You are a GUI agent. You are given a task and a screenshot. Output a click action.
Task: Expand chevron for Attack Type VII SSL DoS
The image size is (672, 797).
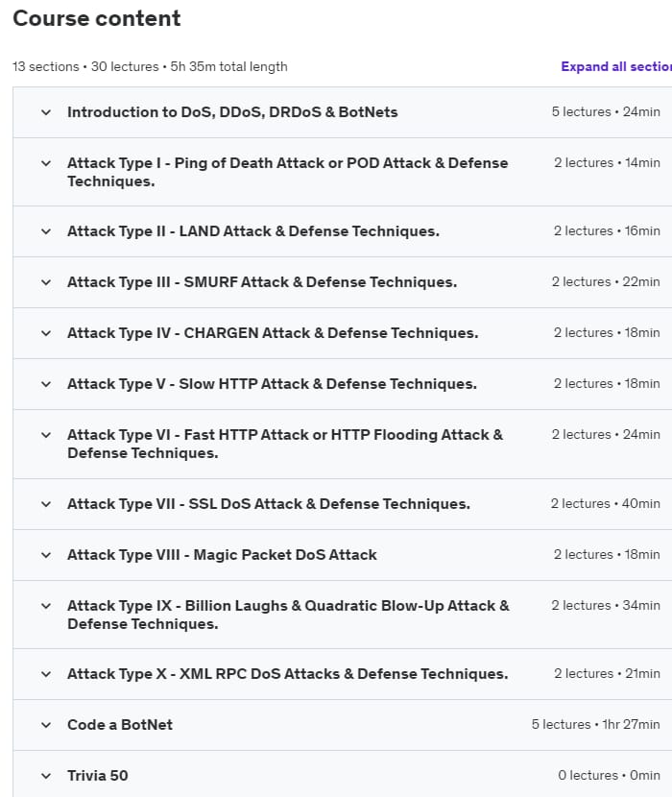[46, 504]
